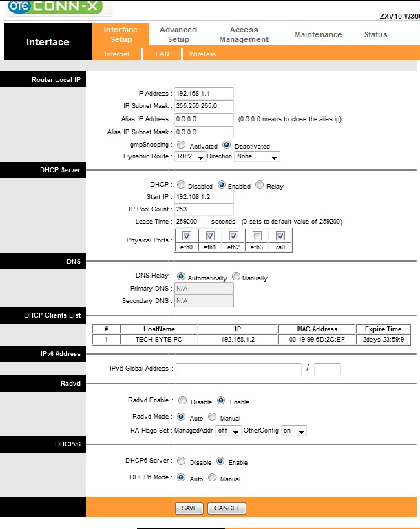Select the Wireless sub-tab
The width and height of the screenshot is (420, 529).
pos(202,54)
